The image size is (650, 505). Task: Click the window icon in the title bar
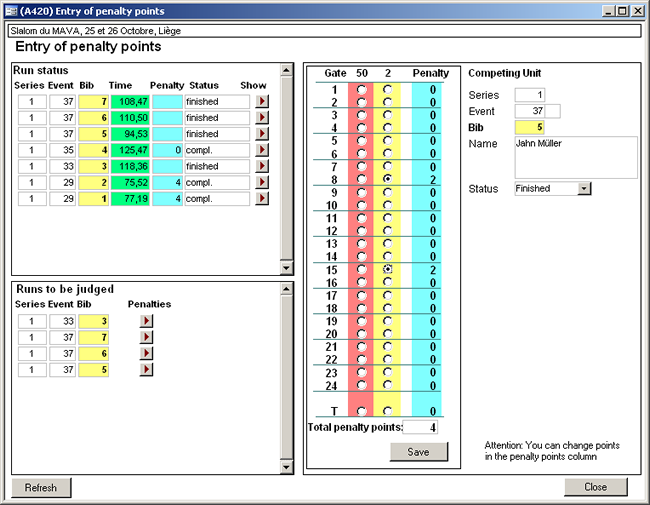pyautogui.click(x=11, y=11)
